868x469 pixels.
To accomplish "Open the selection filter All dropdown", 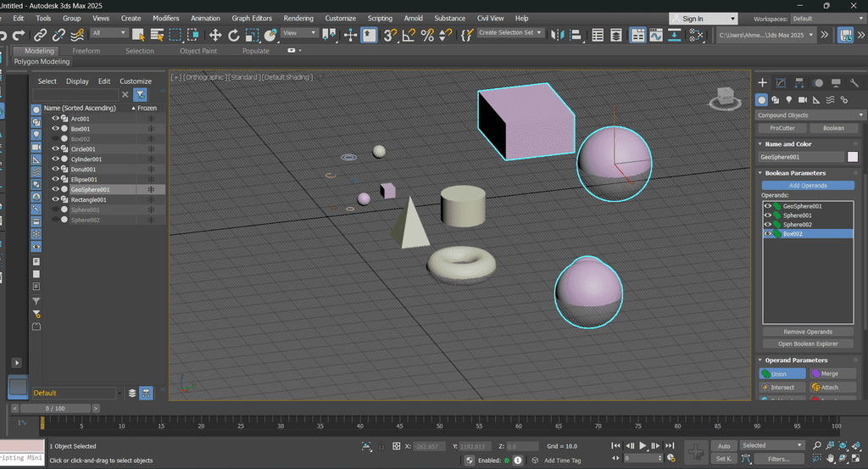I will (x=109, y=33).
